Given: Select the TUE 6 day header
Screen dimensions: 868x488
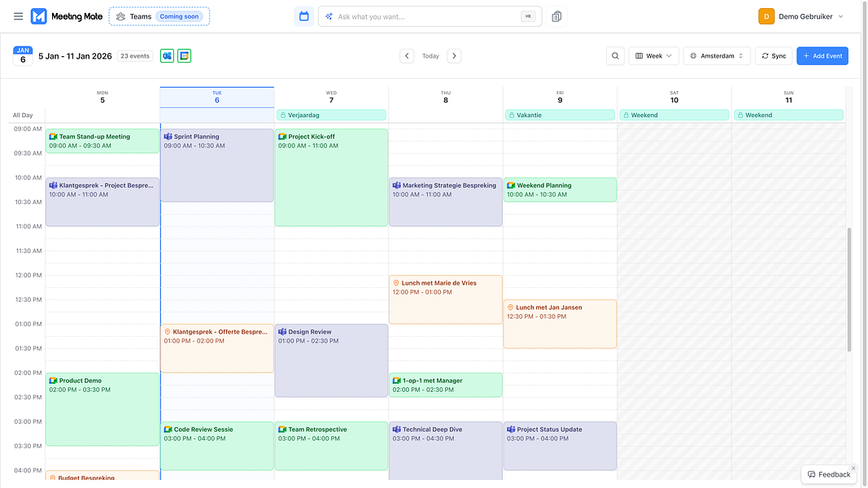Looking at the screenshot, I should coord(217,97).
